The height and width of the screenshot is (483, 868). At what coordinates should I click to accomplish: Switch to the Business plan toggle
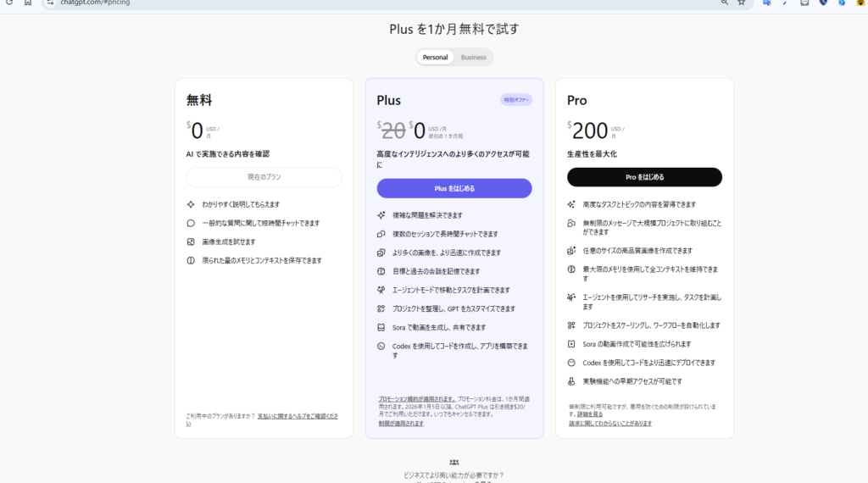coord(474,58)
